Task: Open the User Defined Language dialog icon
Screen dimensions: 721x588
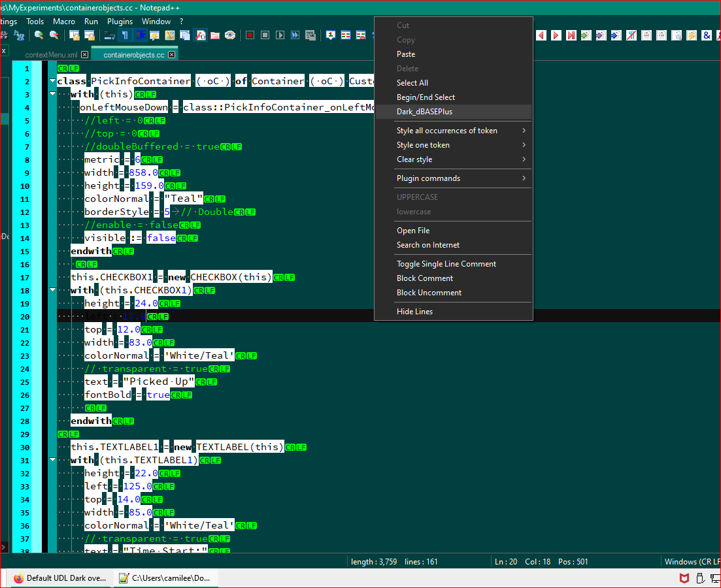Action: (x=155, y=35)
